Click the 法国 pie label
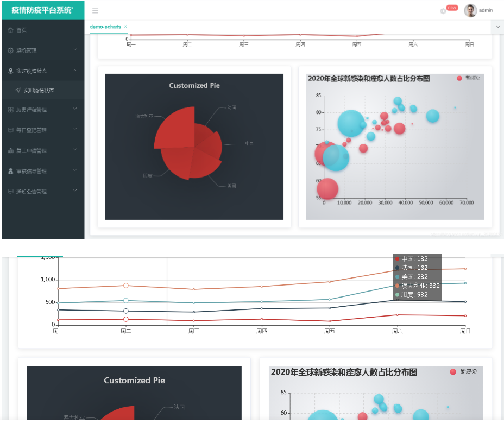504x424 pixels. (232, 107)
